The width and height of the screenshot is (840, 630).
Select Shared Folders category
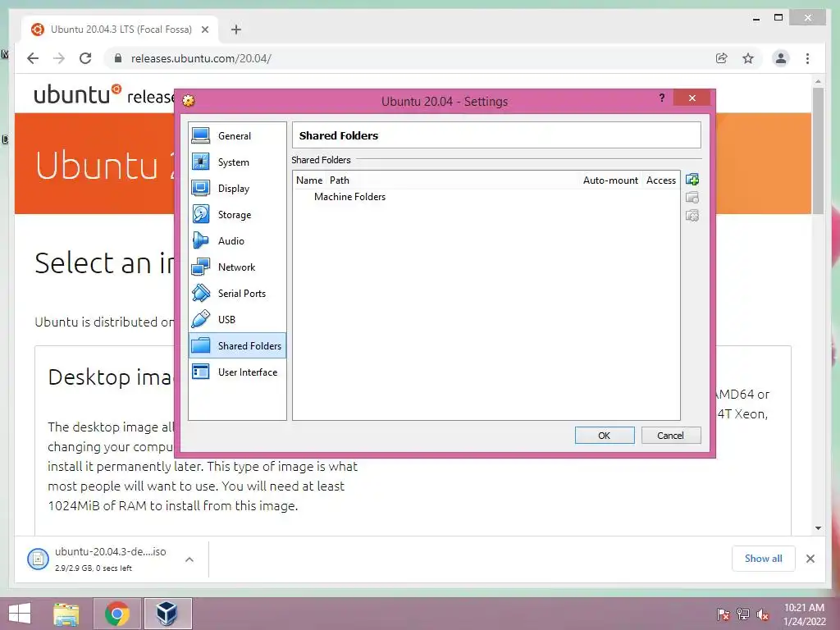point(237,346)
